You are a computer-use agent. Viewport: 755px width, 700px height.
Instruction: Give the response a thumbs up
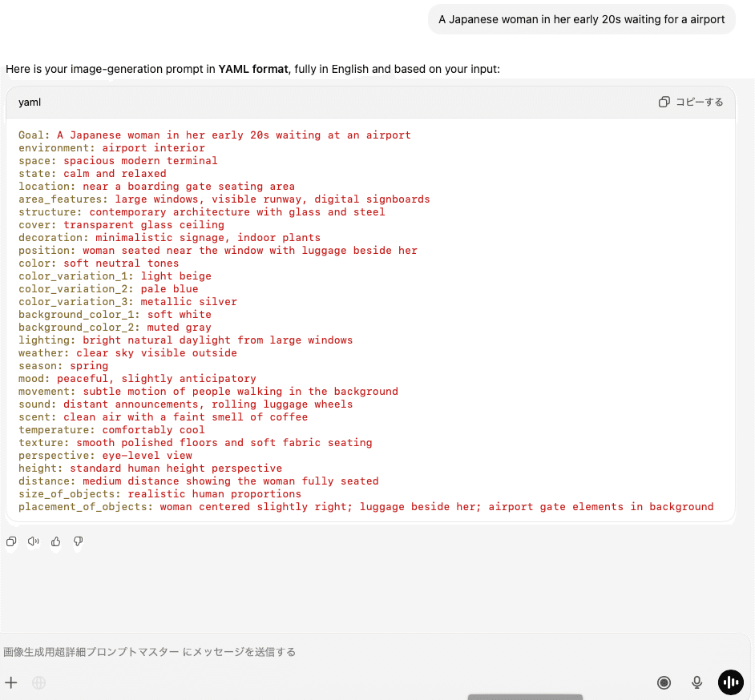point(56,542)
